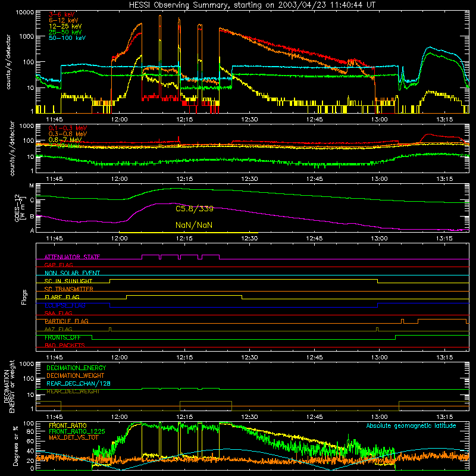Click the counts/s/detector label of MeV panel
The height and width of the screenshot is (476, 476).
point(12,148)
